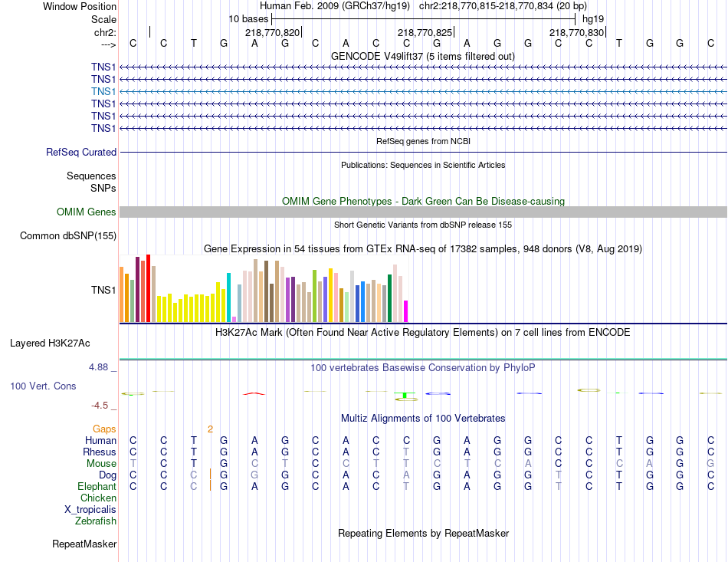The height and width of the screenshot is (562, 728).
Task: Select the Scale label in the ruler
Action: [x=103, y=19]
